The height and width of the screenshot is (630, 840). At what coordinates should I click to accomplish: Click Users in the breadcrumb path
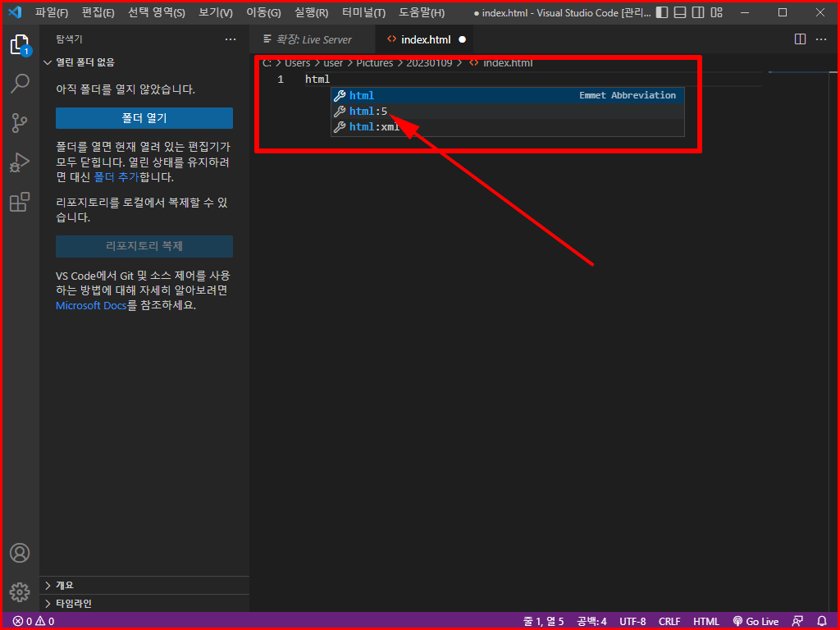coord(297,63)
